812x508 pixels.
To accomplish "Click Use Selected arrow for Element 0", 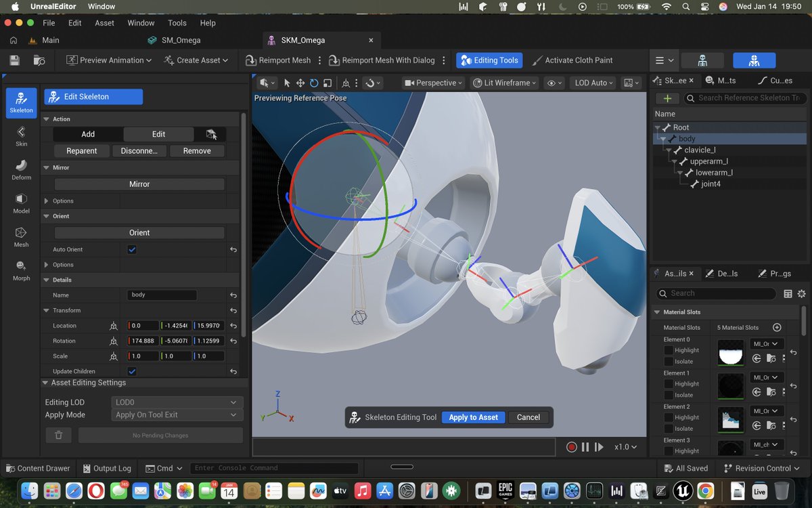I will pyautogui.click(x=757, y=358).
